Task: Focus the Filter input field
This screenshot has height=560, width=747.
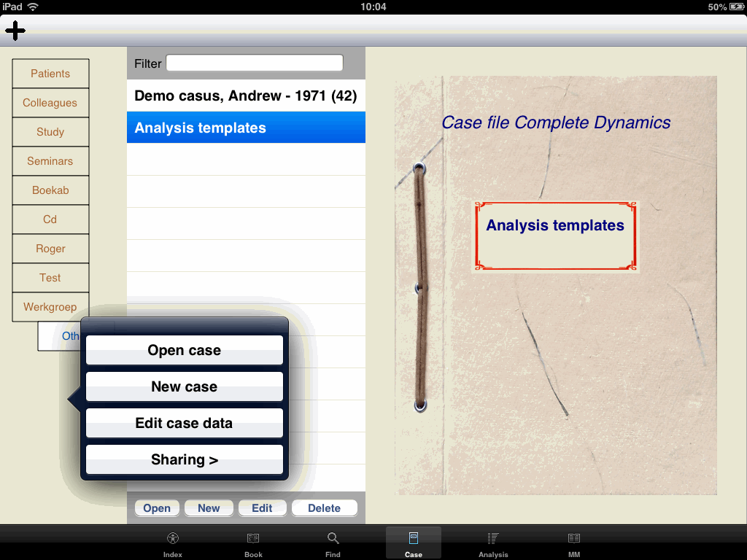Action: tap(255, 63)
